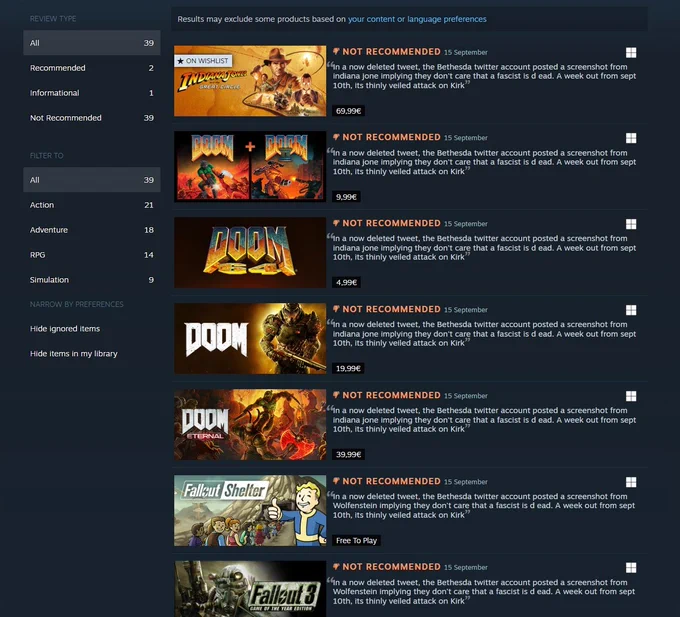
Task: Click the Free To Play label
Action: (356, 541)
